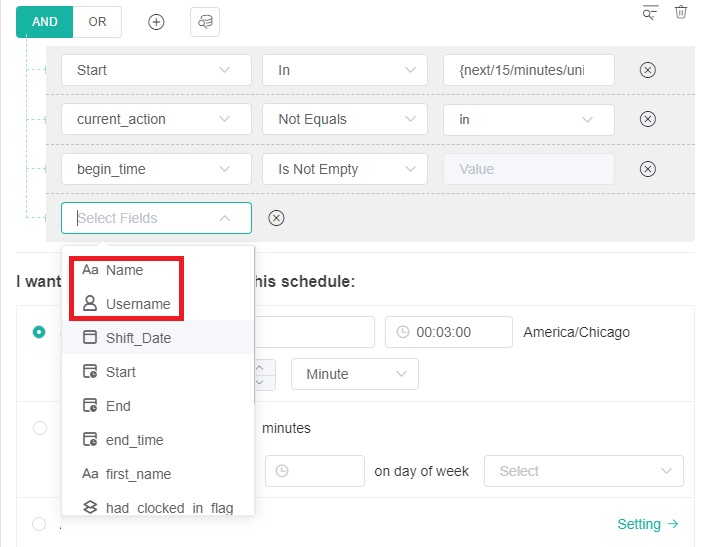The height and width of the screenshot is (547, 708).
Task: Select the radio option in Setting row
Action: click(39, 524)
